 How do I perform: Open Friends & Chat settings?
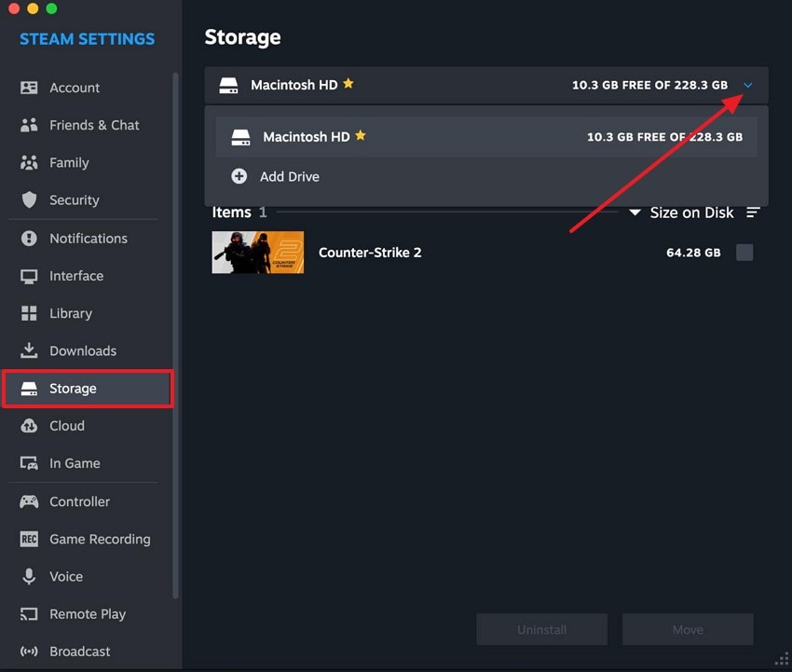[x=88, y=125]
